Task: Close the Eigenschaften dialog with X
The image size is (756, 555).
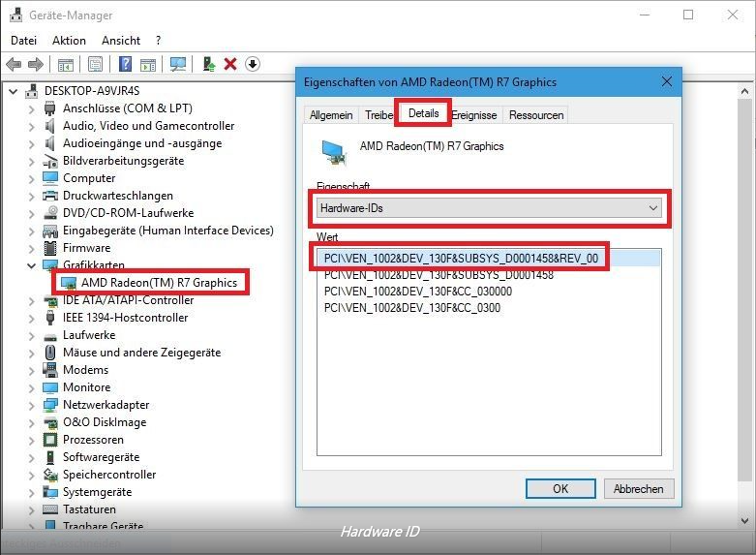Action: point(667,81)
